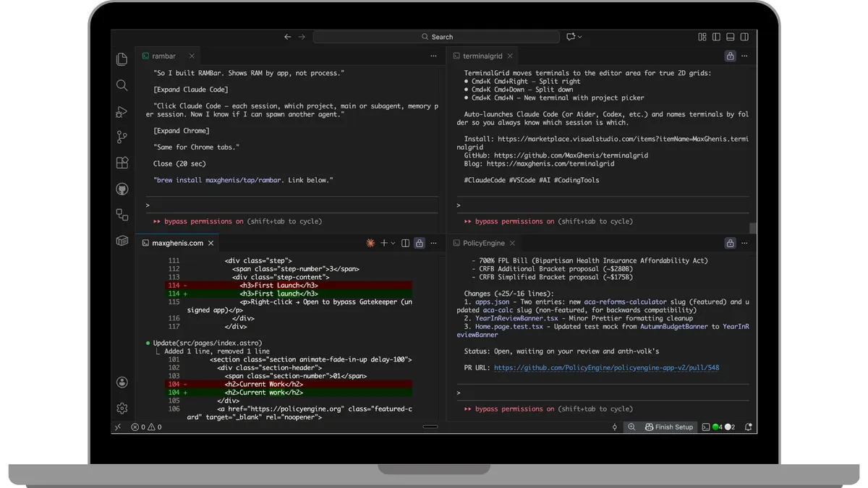Open the Explorer icon at top of sidebar

click(122, 59)
